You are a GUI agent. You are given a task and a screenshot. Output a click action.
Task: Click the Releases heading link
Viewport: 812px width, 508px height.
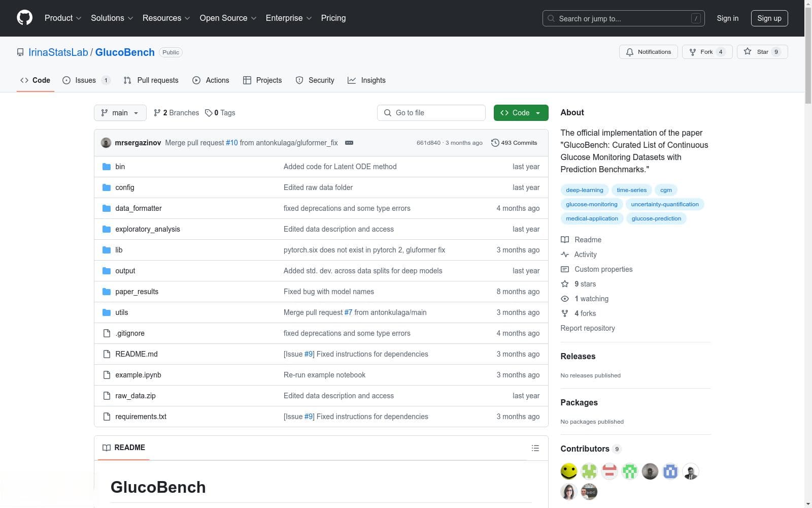pos(578,356)
